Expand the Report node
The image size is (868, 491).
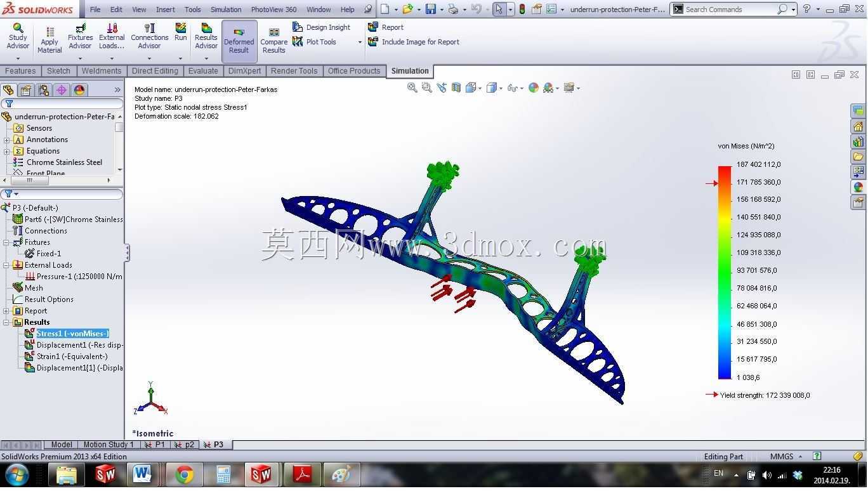pyautogui.click(x=6, y=311)
